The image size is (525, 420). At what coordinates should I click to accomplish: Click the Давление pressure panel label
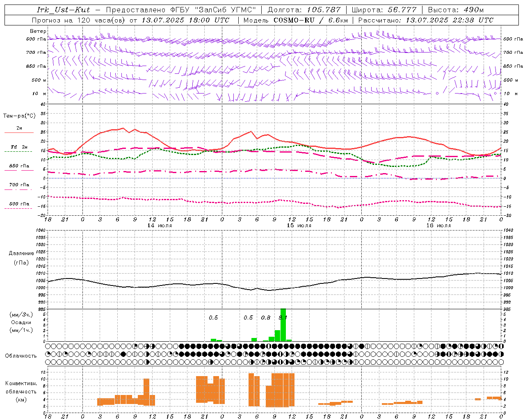click(21, 253)
